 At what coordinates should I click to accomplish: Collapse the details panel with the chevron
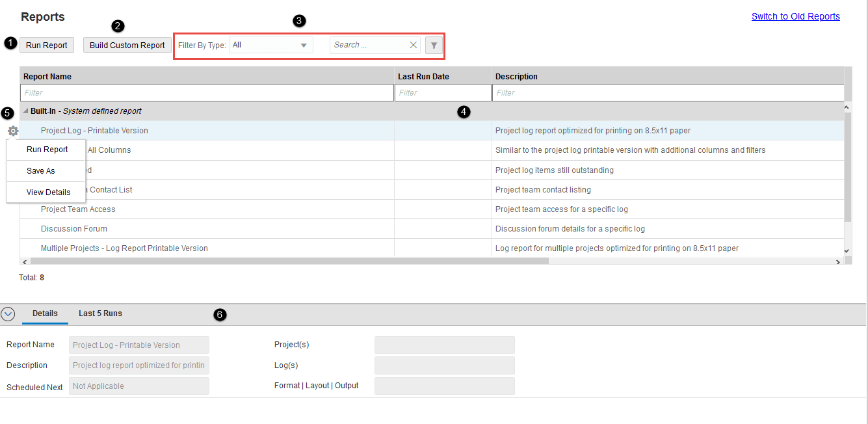pyautogui.click(x=8, y=314)
